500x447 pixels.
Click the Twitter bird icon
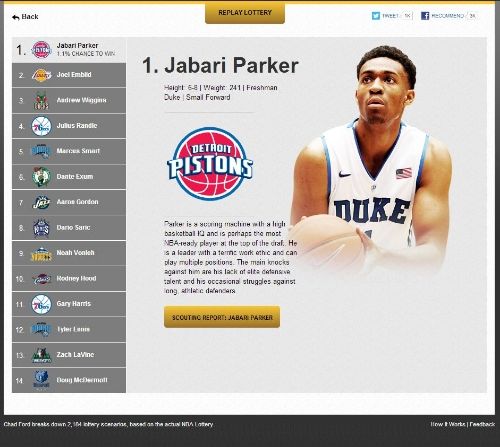[376, 16]
